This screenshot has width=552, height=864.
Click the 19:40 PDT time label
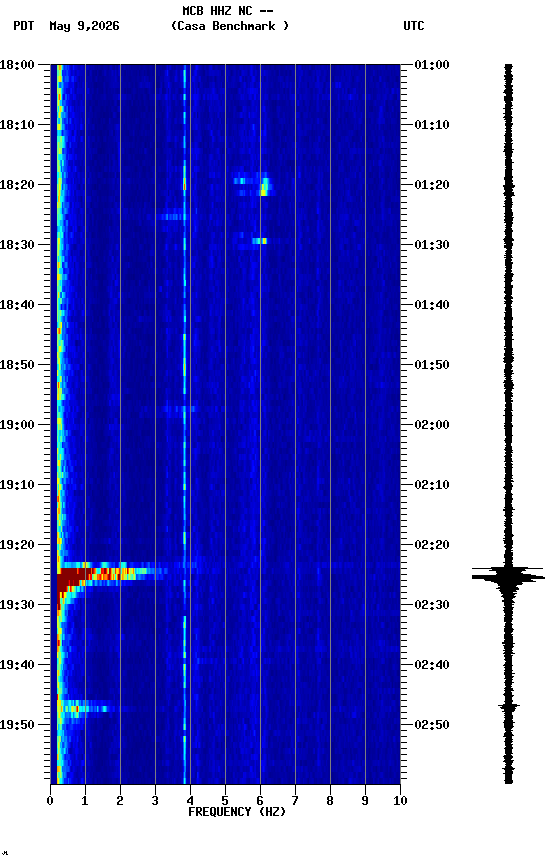coord(17,665)
